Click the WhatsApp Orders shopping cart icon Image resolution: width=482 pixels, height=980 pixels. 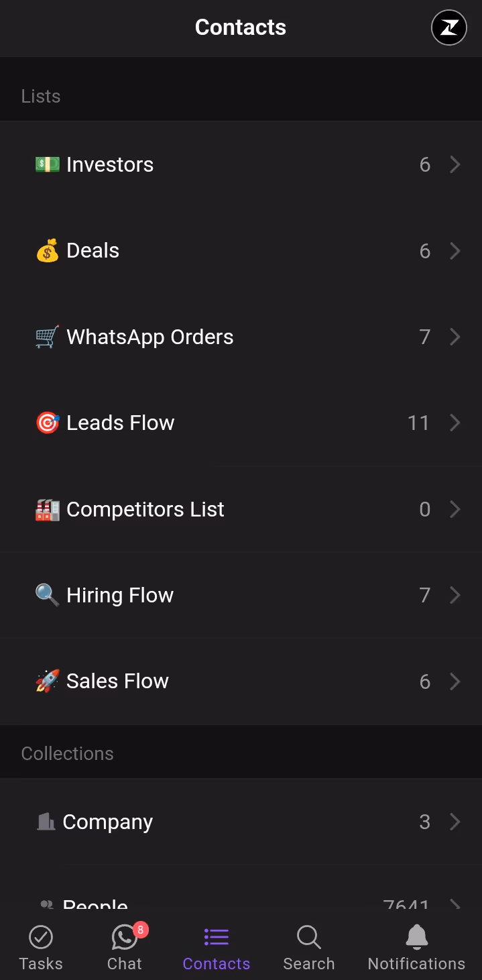point(46,336)
